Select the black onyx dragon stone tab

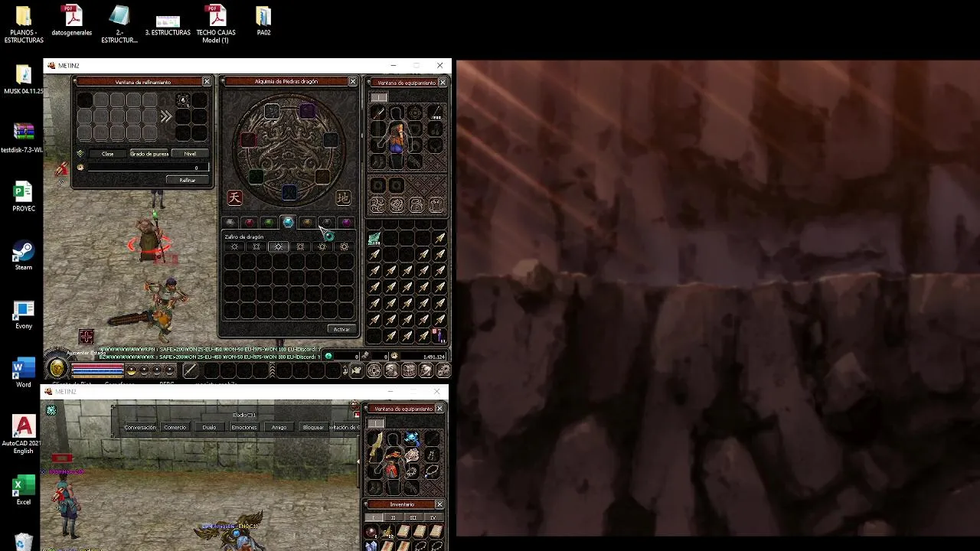pyautogui.click(x=327, y=223)
